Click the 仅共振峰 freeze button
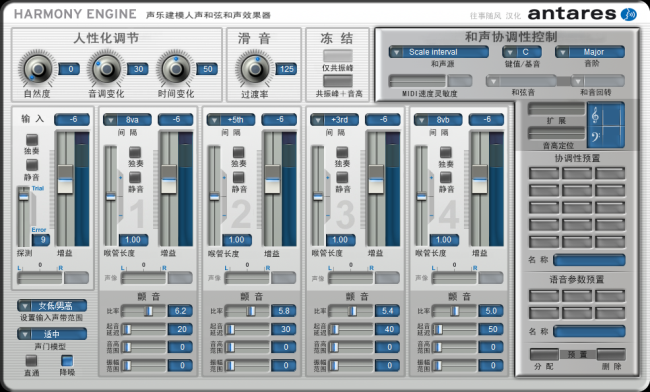This screenshot has width=650, height=392. coord(338,56)
